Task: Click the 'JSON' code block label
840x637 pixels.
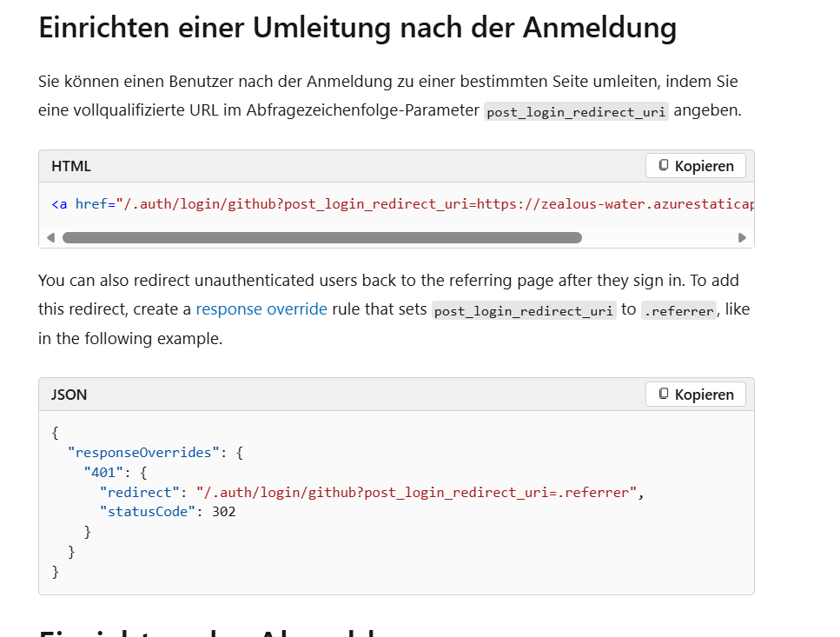Action: (69, 395)
